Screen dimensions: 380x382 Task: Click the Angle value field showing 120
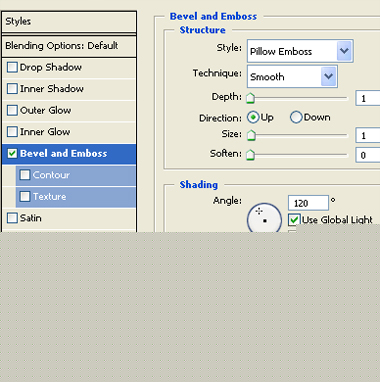(x=308, y=203)
